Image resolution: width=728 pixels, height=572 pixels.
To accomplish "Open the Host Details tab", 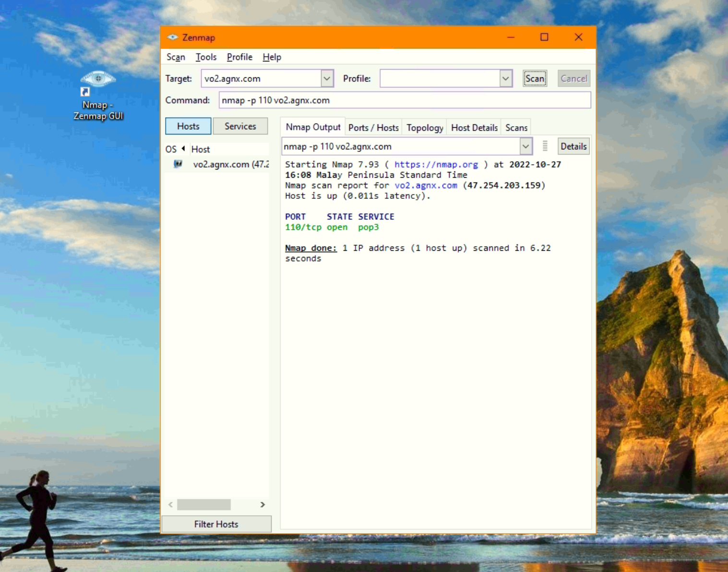I will (474, 128).
